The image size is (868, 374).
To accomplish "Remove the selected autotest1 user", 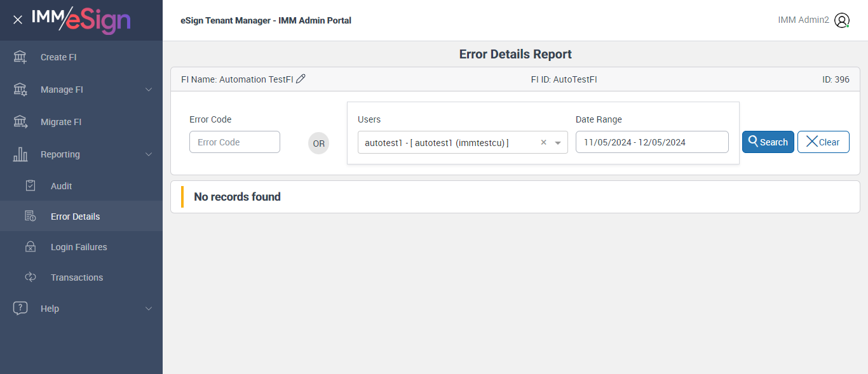I will point(543,143).
